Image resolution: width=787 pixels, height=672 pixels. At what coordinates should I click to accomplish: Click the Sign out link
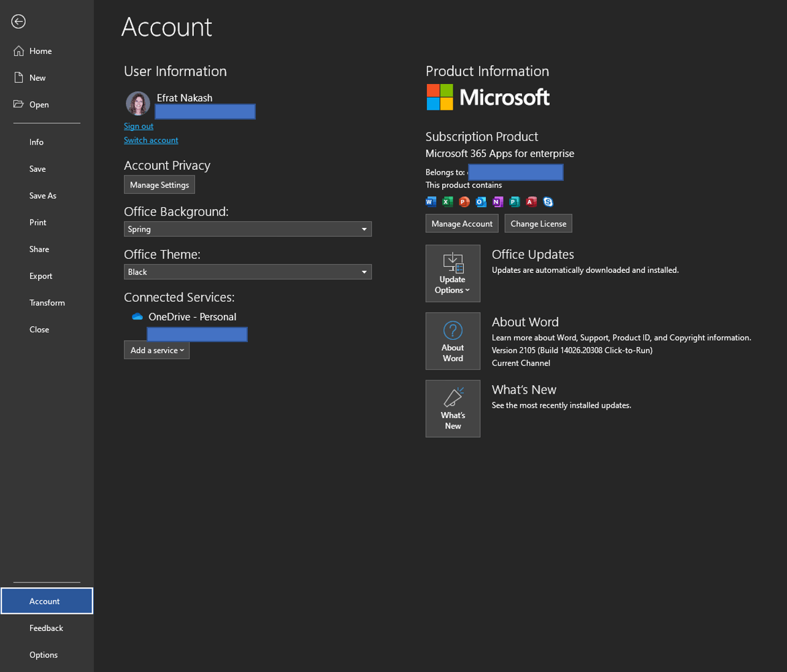139,126
